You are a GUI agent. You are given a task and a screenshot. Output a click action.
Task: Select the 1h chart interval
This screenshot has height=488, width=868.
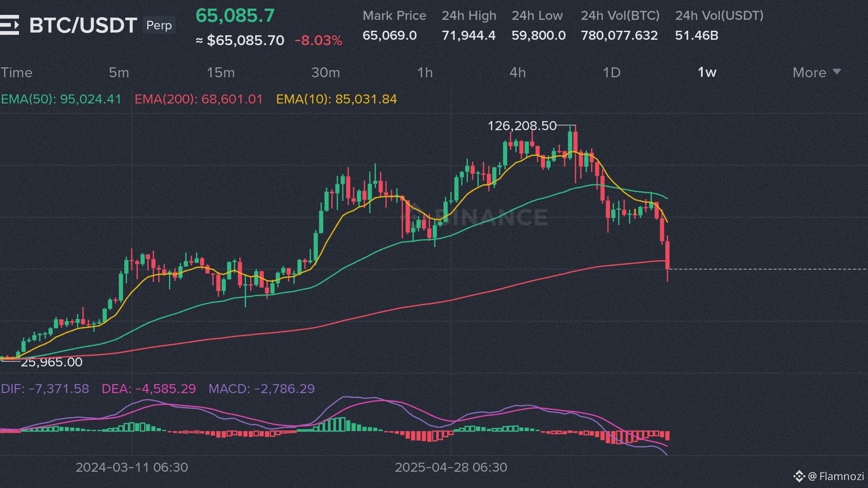pos(425,72)
